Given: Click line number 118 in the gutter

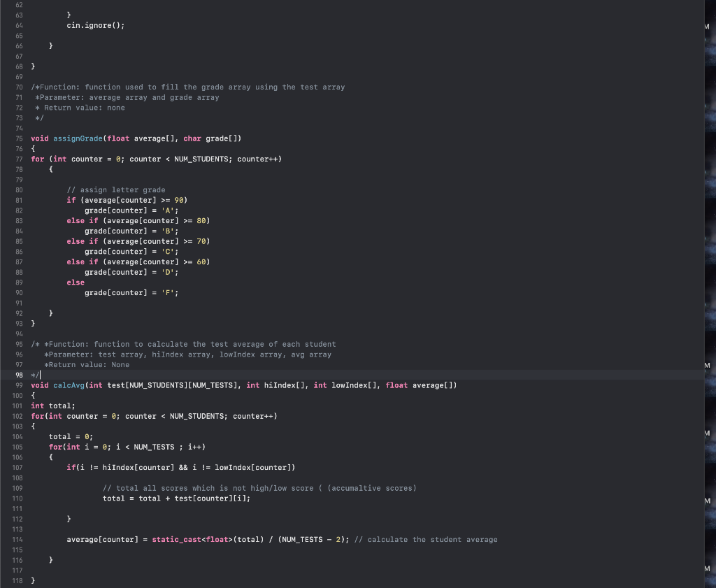Looking at the screenshot, I should tap(18, 580).
